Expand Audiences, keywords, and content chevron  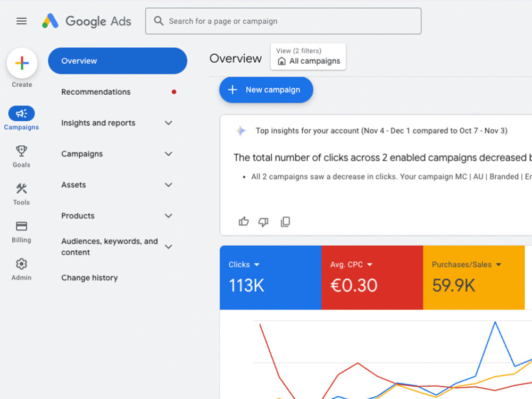[168, 247]
